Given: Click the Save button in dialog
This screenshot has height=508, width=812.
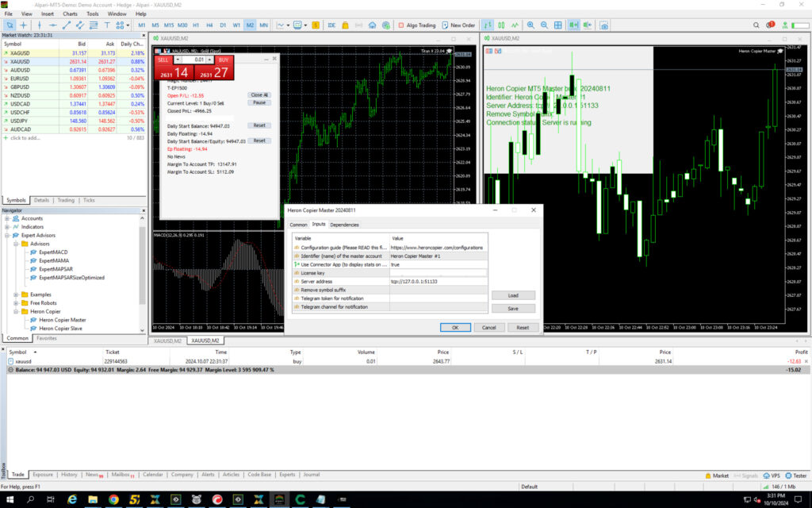Looking at the screenshot, I should click(x=513, y=309).
